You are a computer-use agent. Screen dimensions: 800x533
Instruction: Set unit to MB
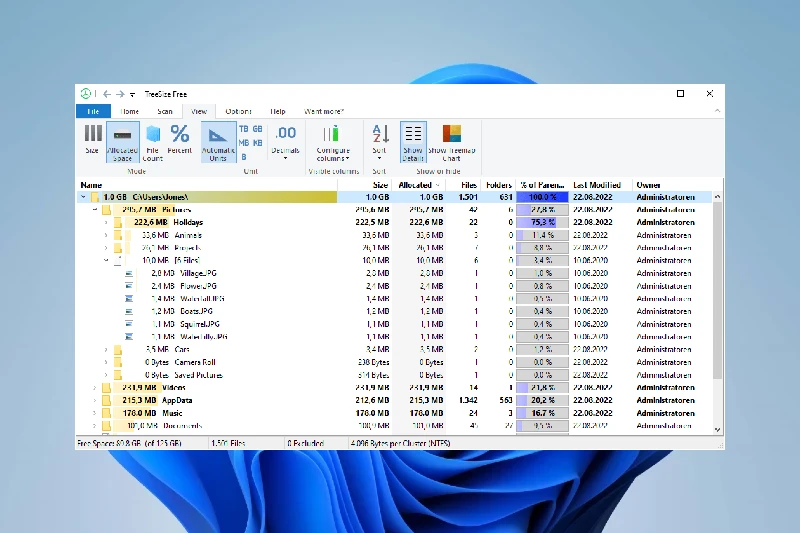point(244,143)
